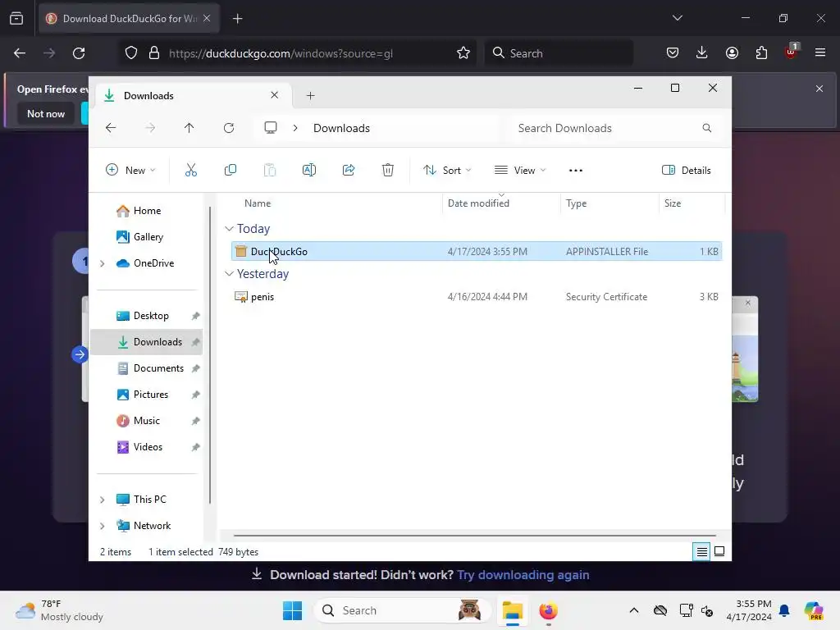This screenshot has height=630, width=840.
Task: Collapse the Today group
Action: [230, 229]
